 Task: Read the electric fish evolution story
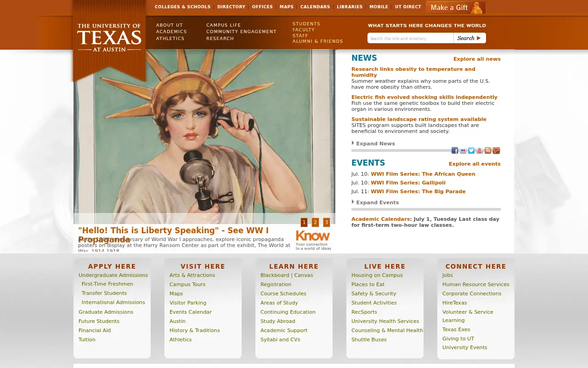point(424,97)
